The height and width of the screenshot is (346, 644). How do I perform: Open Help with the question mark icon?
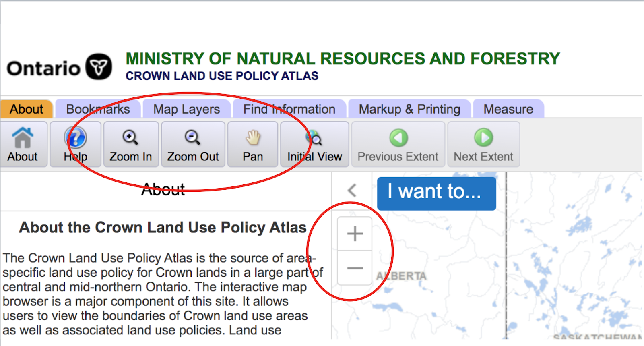(75, 144)
